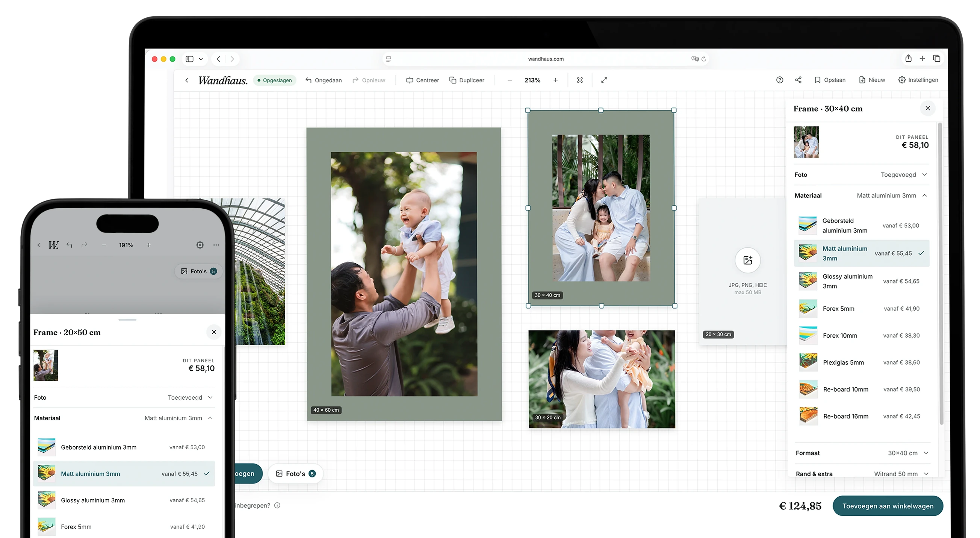Select Forex 5mm on phone

(x=124, y=527)
